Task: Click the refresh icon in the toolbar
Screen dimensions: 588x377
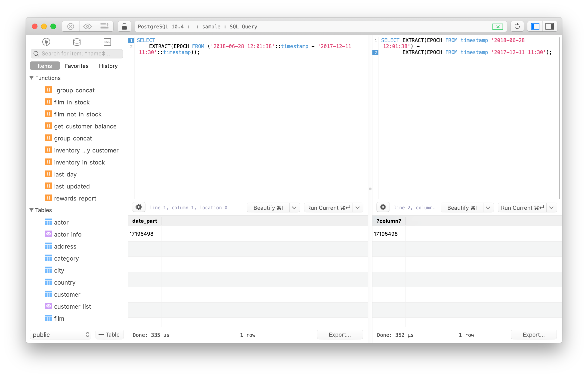Action: [x=517, y=26]
